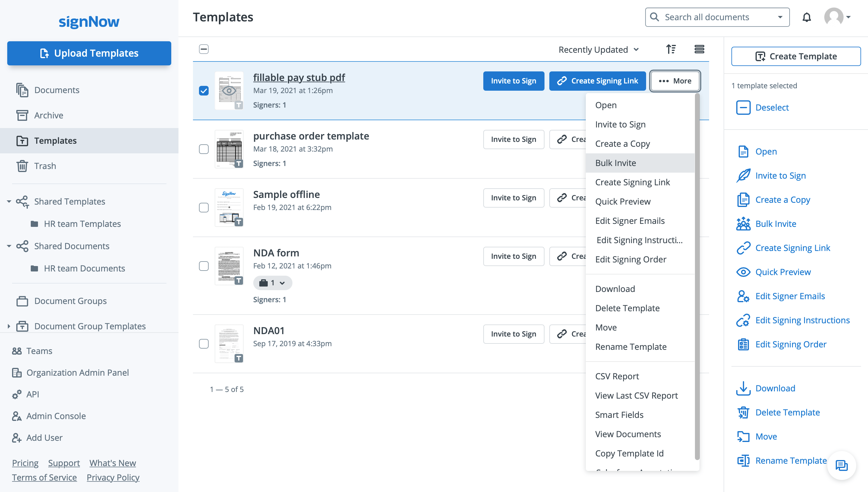Select Rename Template from context menu
This screenshot has height=492, width=868.
pos(631,346)
